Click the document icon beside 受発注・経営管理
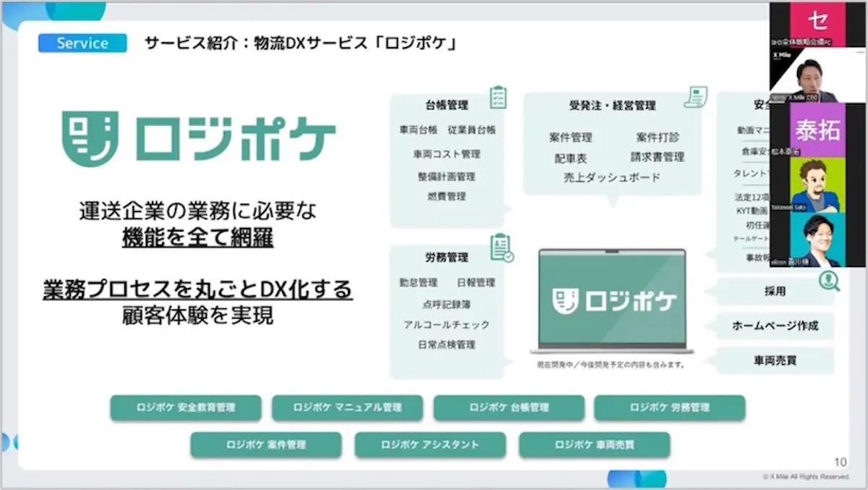This screenshot has height=490, width=868. click(x=696, y=98)
